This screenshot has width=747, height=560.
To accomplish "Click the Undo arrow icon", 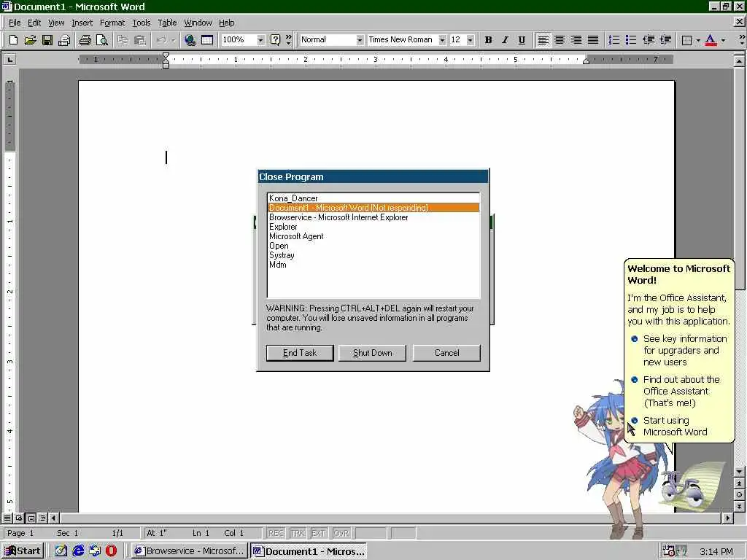I will point(161,40).
